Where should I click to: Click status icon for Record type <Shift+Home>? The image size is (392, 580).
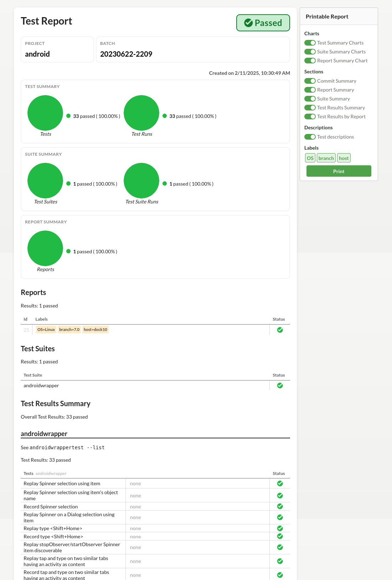point(280,536)
